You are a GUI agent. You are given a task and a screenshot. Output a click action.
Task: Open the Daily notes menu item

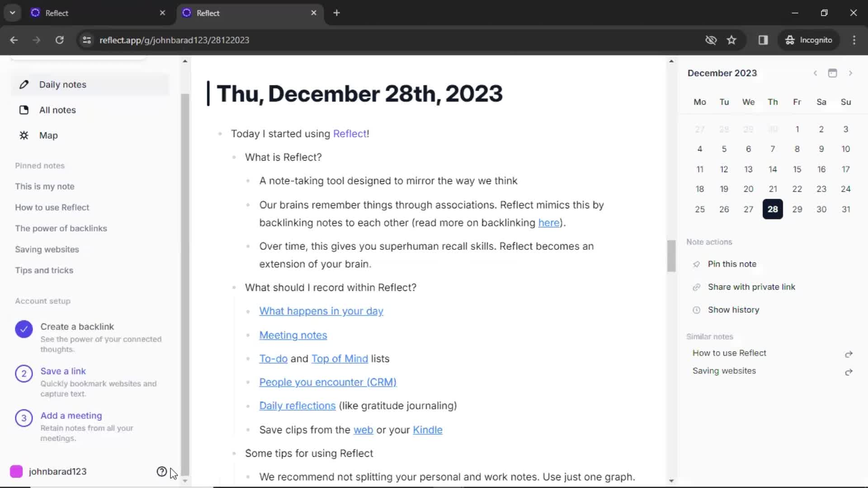62,84
